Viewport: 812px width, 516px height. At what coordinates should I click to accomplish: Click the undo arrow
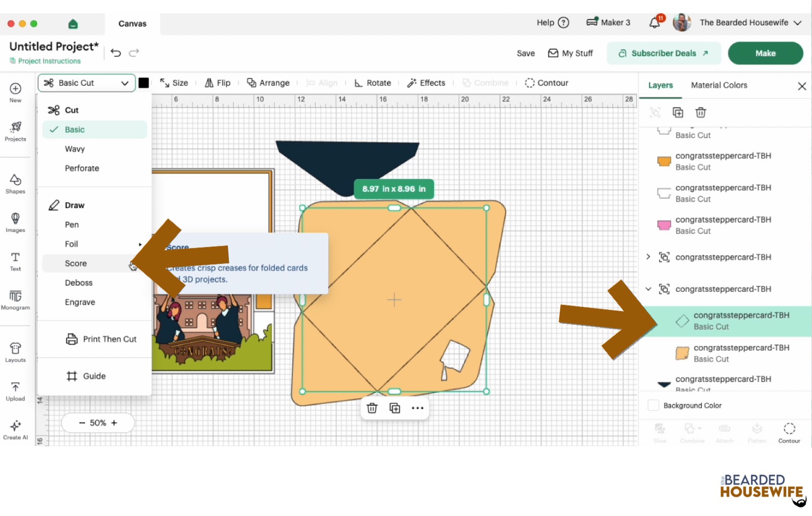click(116, 53)
